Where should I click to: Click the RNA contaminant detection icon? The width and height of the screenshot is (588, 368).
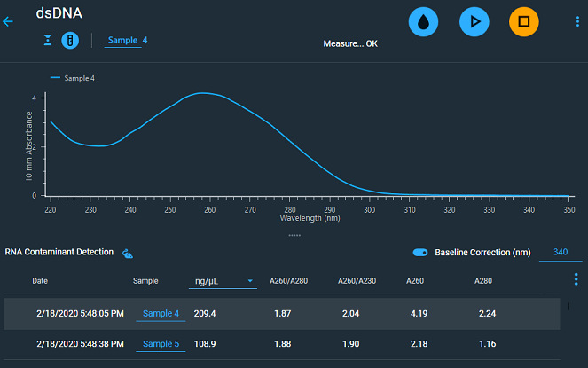coord(128,253)
